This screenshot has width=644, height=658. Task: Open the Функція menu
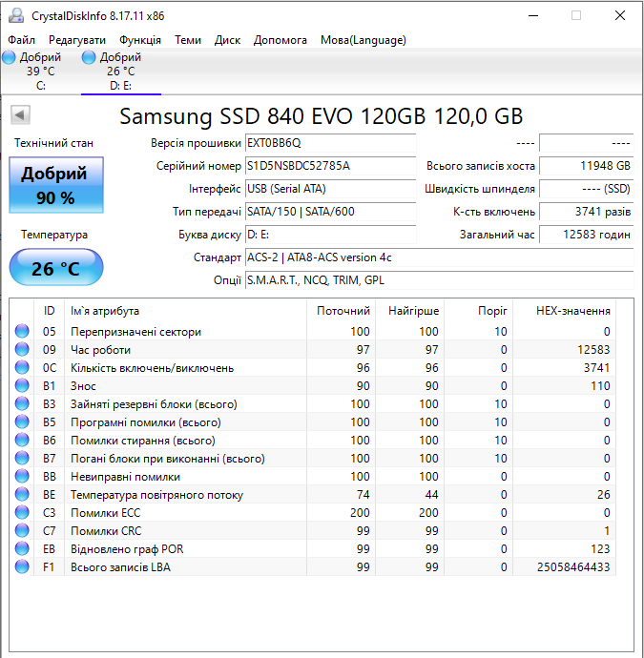(x=140, y=40)
